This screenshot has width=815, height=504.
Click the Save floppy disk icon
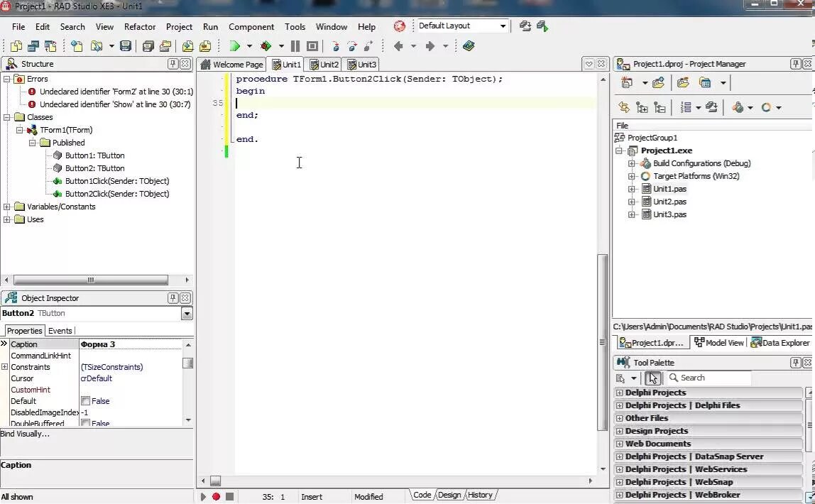coord(125,46)
